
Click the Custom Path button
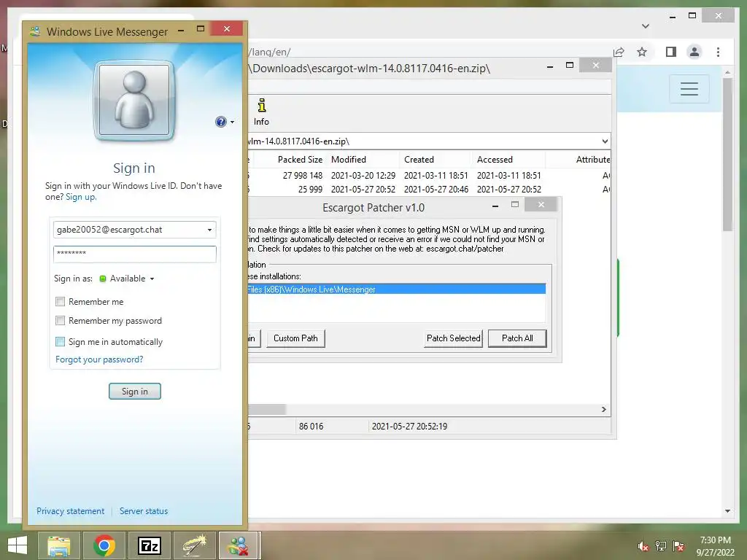coord(295,338)
